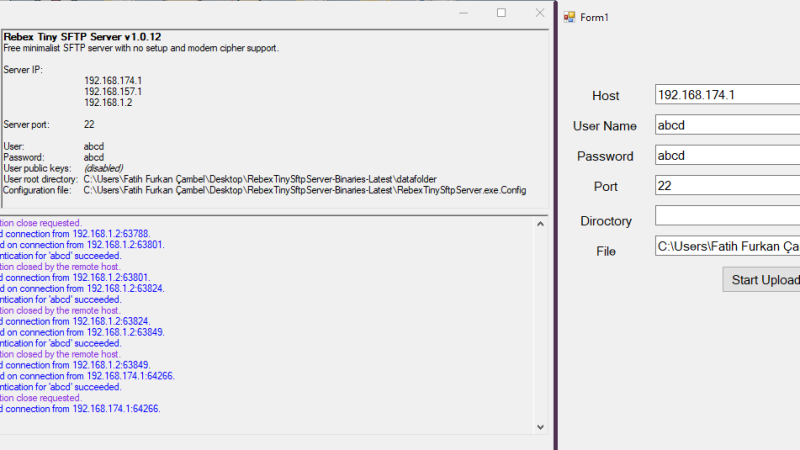Click the Configuration file: label
The width and height of the screenshot is (800, 450).
point(37,190)
